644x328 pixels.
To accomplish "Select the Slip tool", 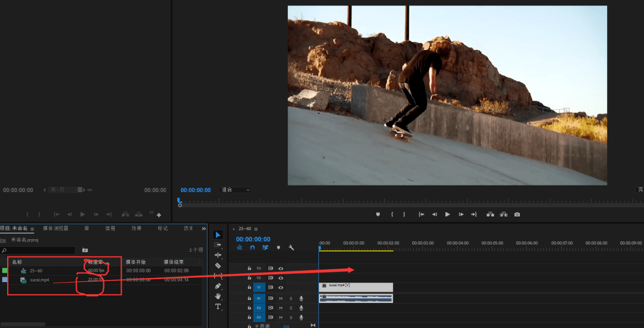I will pos(218,276).
